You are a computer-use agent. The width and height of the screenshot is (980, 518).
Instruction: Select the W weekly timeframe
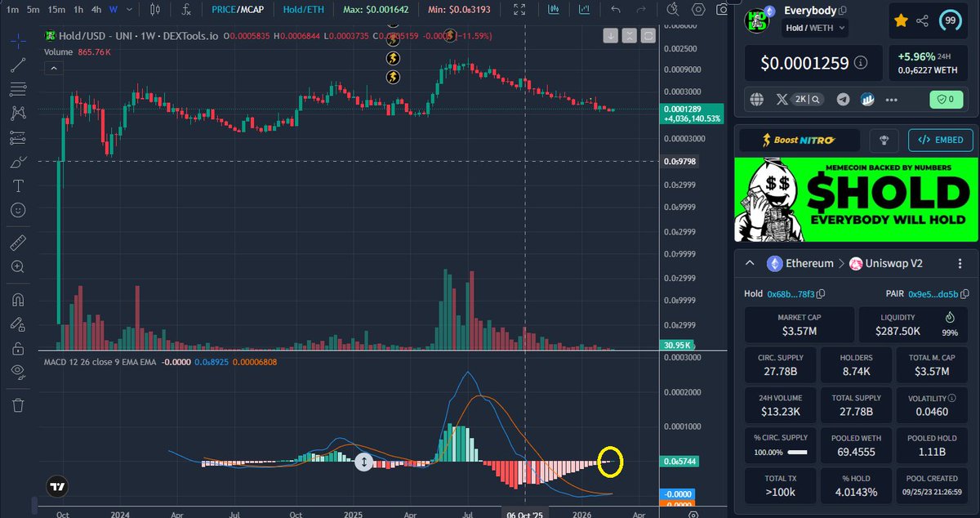pos(114,10)
